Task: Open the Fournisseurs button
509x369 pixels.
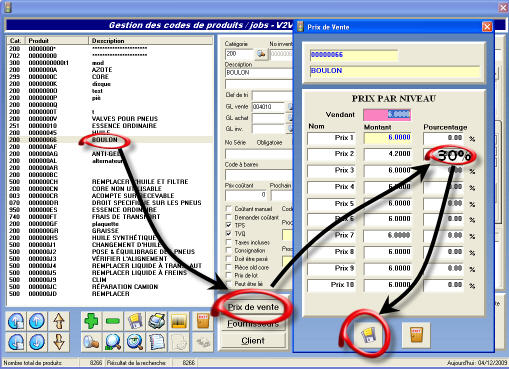Action: pyautogui.click(x=253, y=324)
